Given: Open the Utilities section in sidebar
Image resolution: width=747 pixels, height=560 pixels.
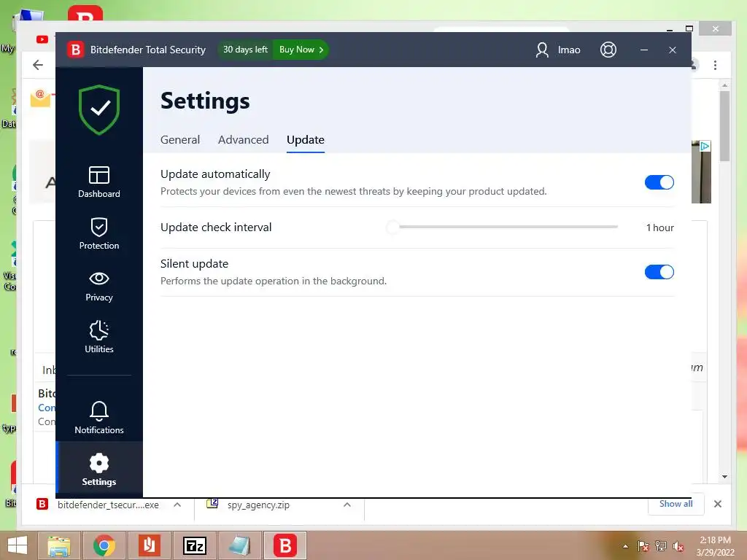Looking at the screenshot, I should coord(99,337).
